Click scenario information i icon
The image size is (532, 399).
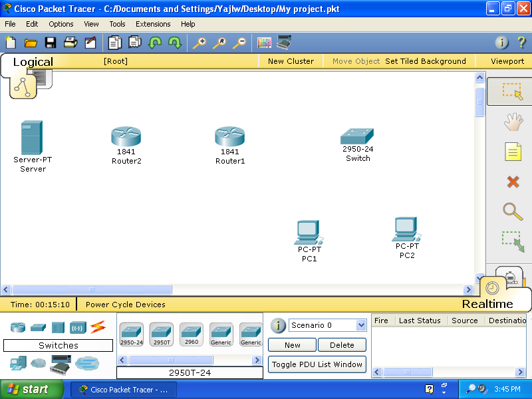click(277, 325)
